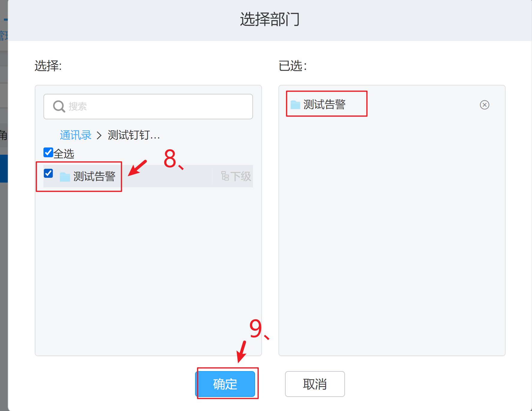
Task: Focus the 搜索 input field
Action: (x=148, y=106)
